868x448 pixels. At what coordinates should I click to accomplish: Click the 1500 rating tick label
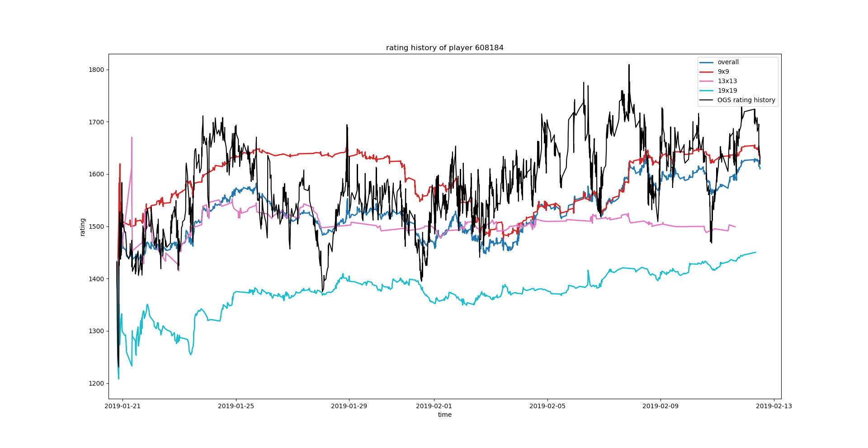96,226
